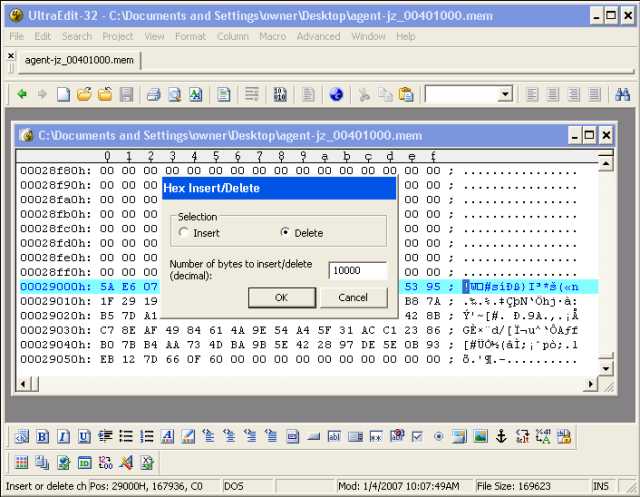The image size is (640, 497).
Task: Open the Format menu
Action: point(190,36)
